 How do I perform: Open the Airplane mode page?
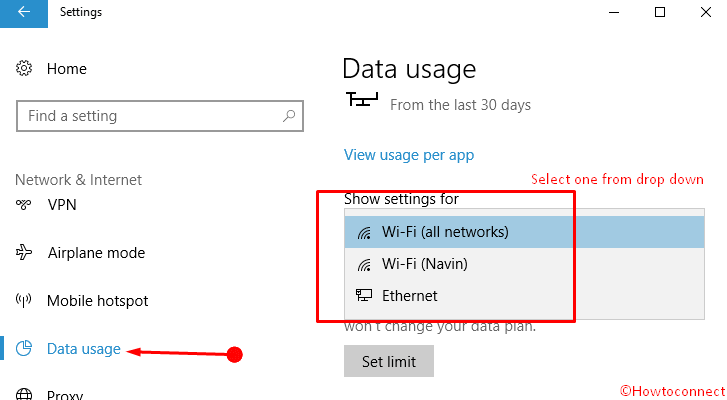click(x=96, y=253)
